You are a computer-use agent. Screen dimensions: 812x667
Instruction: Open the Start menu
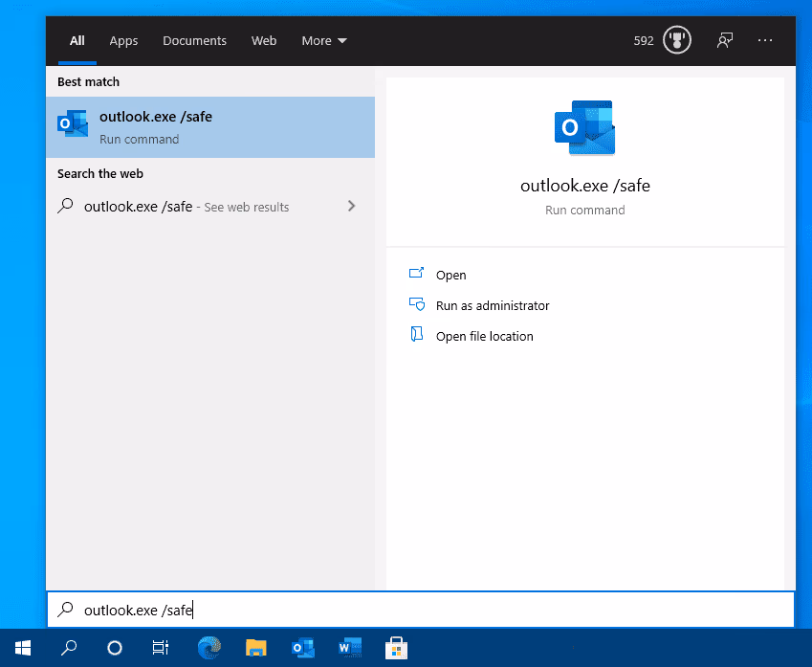pos(22,648)
